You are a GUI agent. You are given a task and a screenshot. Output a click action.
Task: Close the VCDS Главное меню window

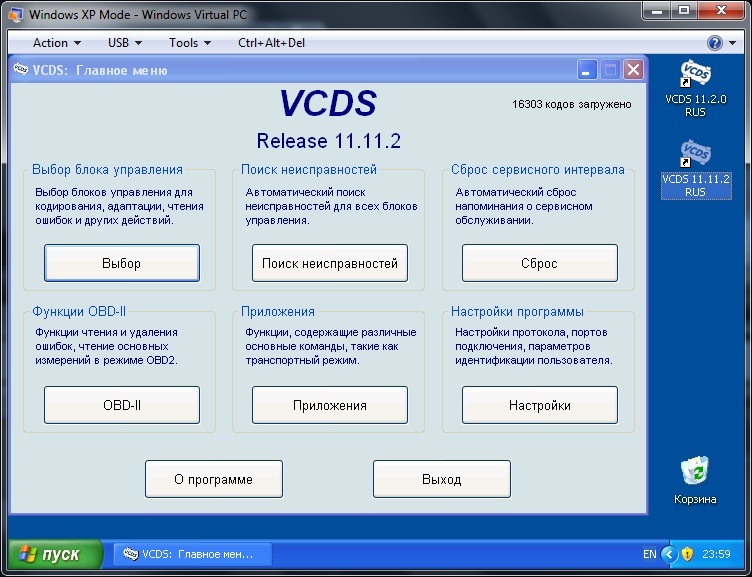[x=633, y=70]
